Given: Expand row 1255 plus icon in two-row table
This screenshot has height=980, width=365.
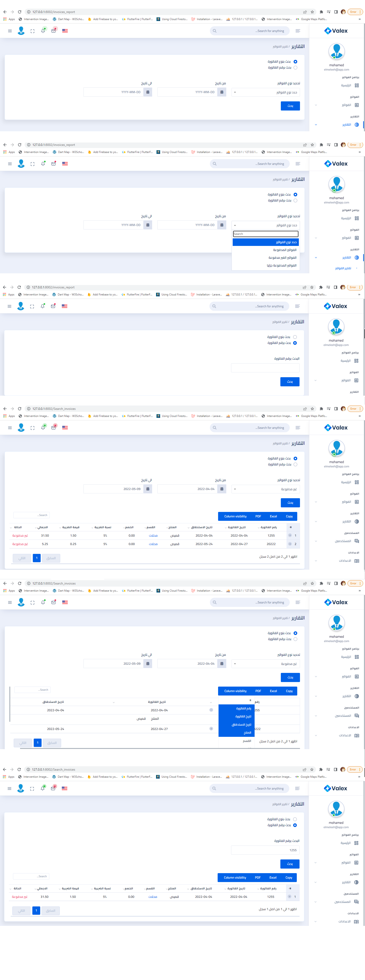Looking at the screenshot, I should pyautogui.click(x=290, y=535).
